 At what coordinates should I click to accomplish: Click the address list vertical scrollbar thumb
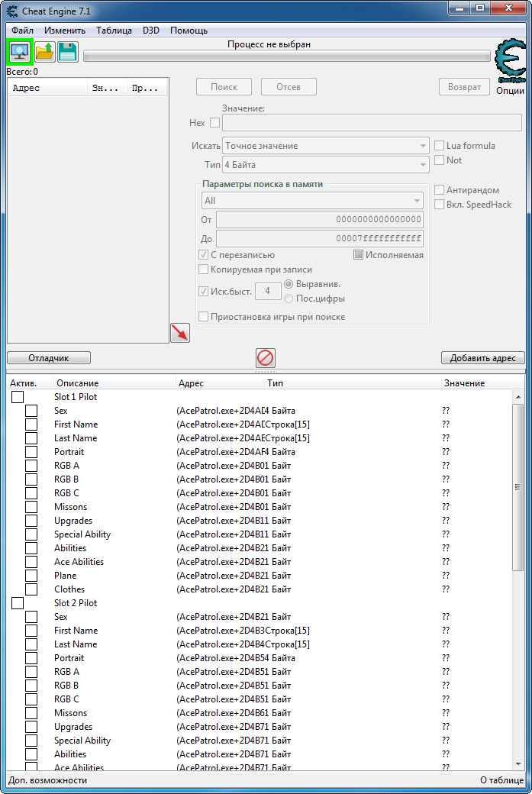pos(517,487)
